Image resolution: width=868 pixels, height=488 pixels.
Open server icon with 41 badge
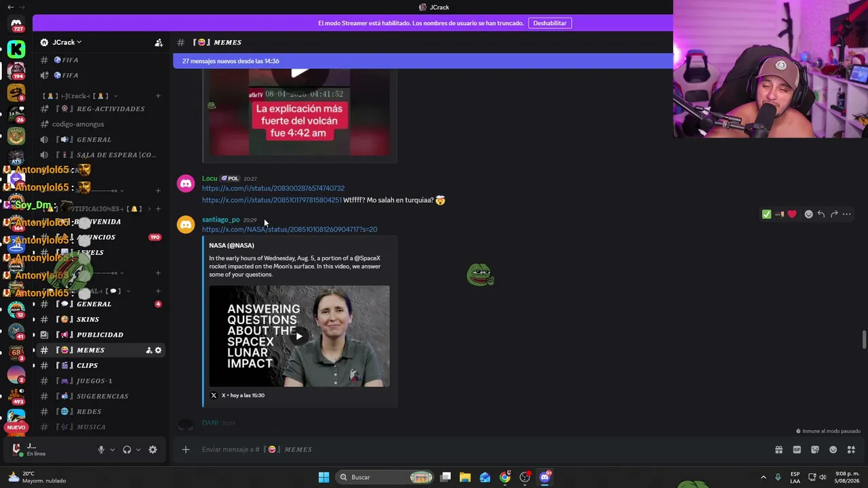tap(16, 331)
